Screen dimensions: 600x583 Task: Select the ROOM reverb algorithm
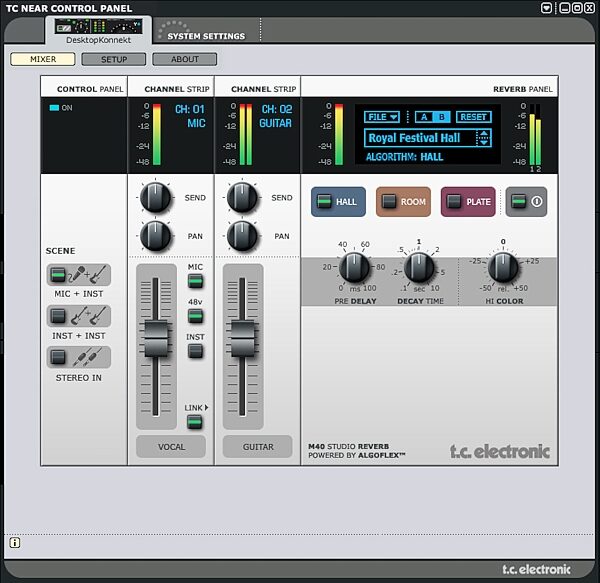pyautogui.click(x=403, y=202)
